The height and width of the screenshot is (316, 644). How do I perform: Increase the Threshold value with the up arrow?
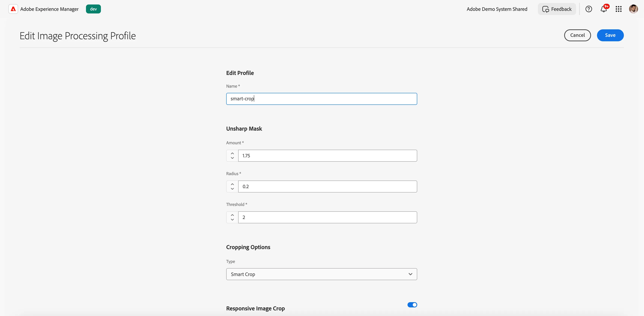(x=232, y=215)
